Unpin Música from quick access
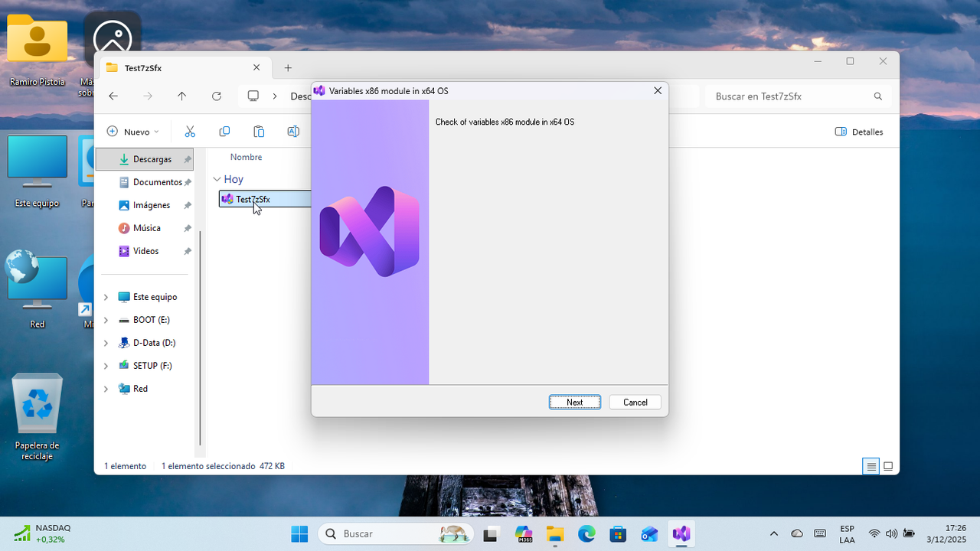 coord(188,228)
